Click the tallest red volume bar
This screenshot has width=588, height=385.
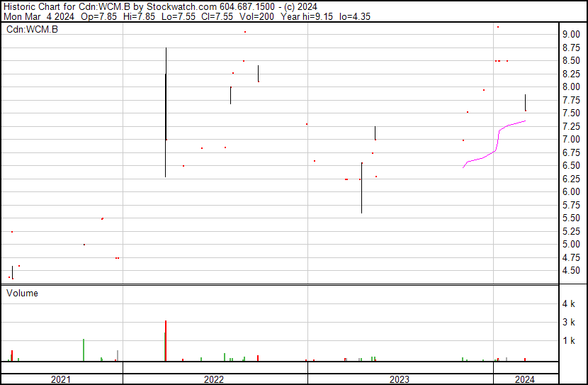(166, 341)
